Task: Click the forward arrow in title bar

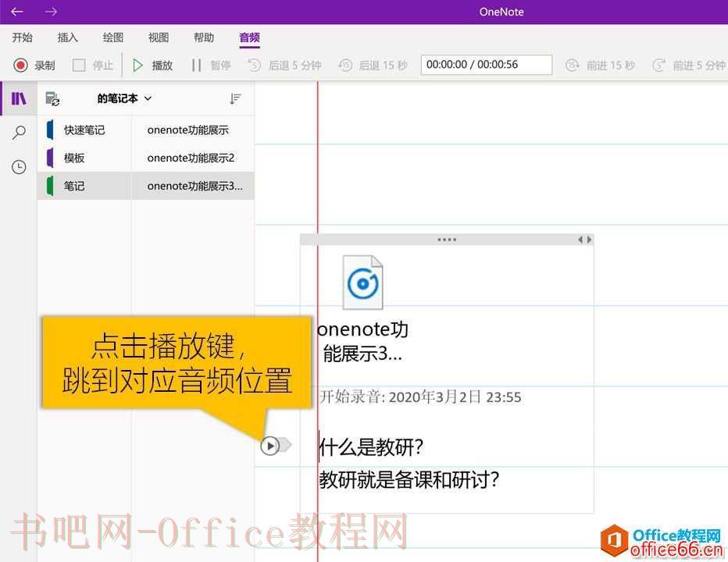Action: pos(51,12)
